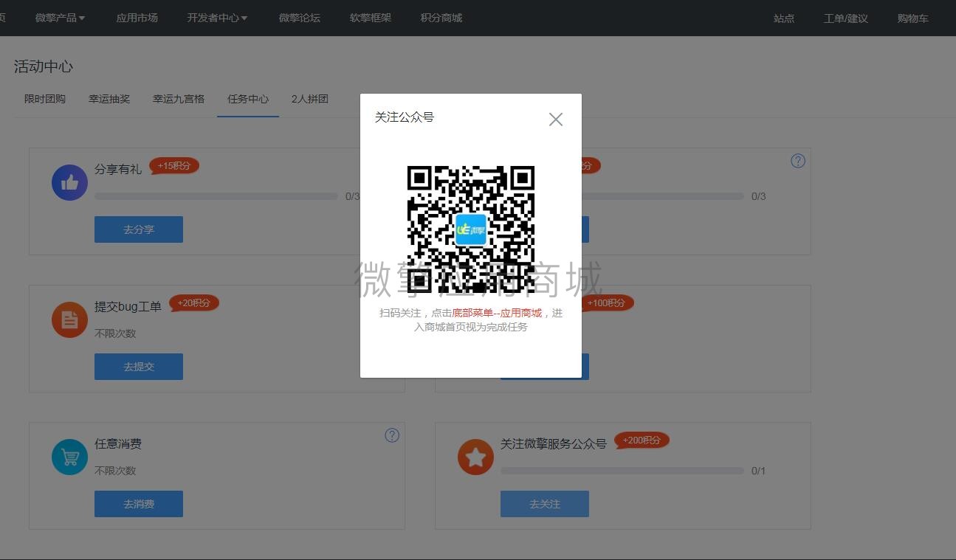Click the 底部菜单--应用商城 red text
The height and width of the screenshot is (560, 956).
coord(497,313)
